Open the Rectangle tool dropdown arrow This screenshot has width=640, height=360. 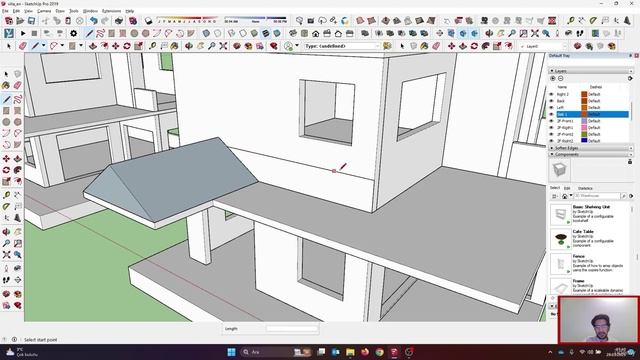(x=81, y=46)
